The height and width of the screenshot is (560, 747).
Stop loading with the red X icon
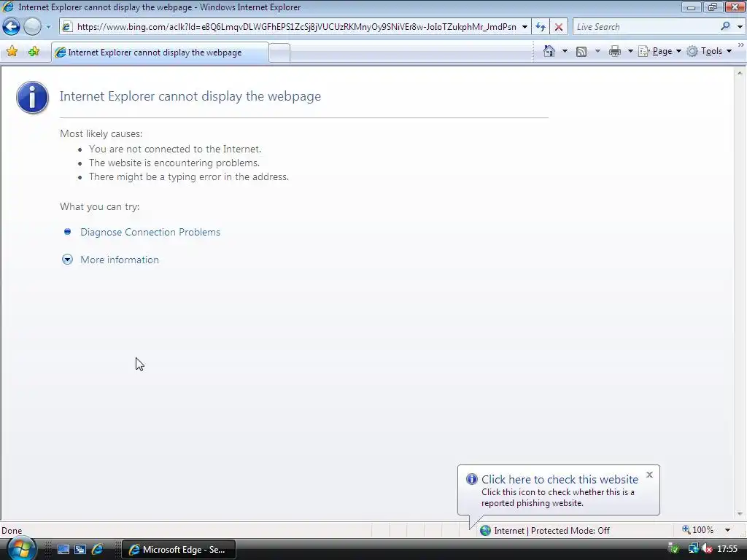(x=559, y=27)
